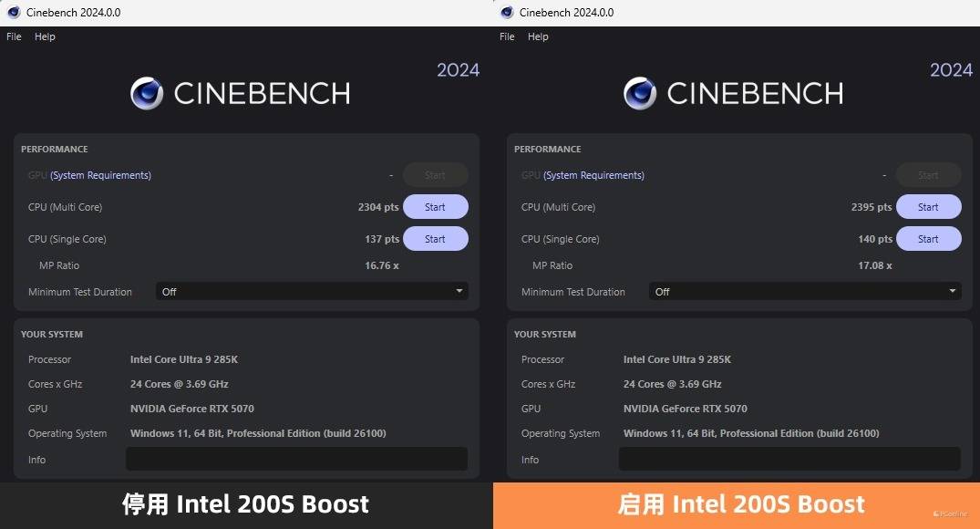Start CPU Single Core test in left window
The height and width of the screenshot is (529, 980).
tap(436, 239)
